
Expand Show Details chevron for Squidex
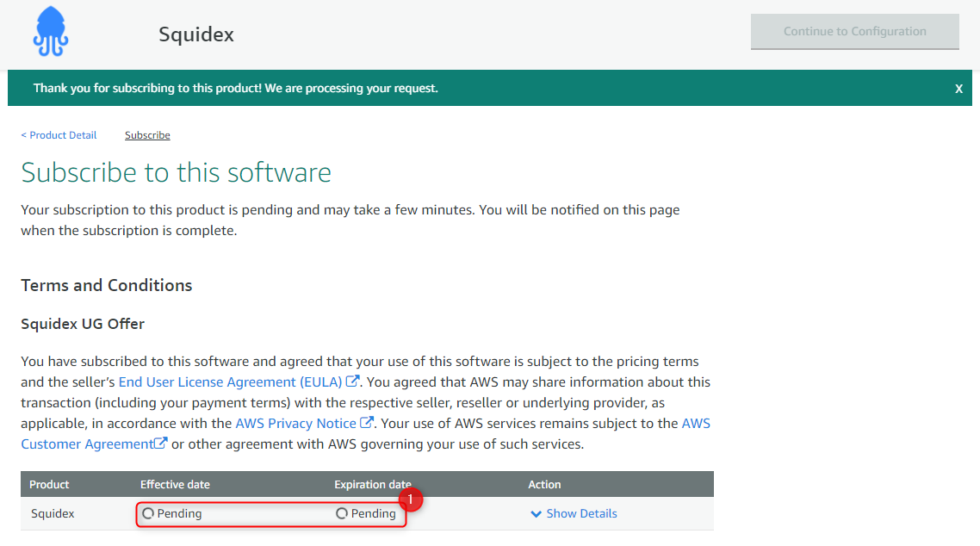pos(536,514)
